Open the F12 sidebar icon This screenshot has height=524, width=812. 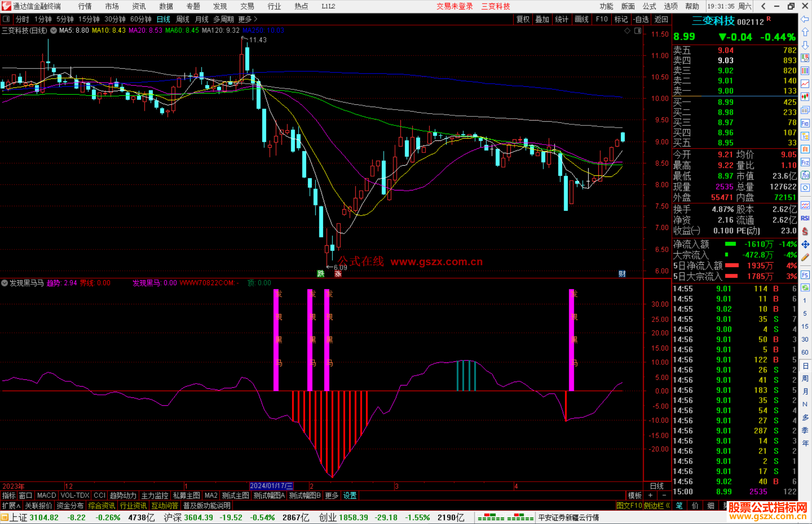pos(805,162)
